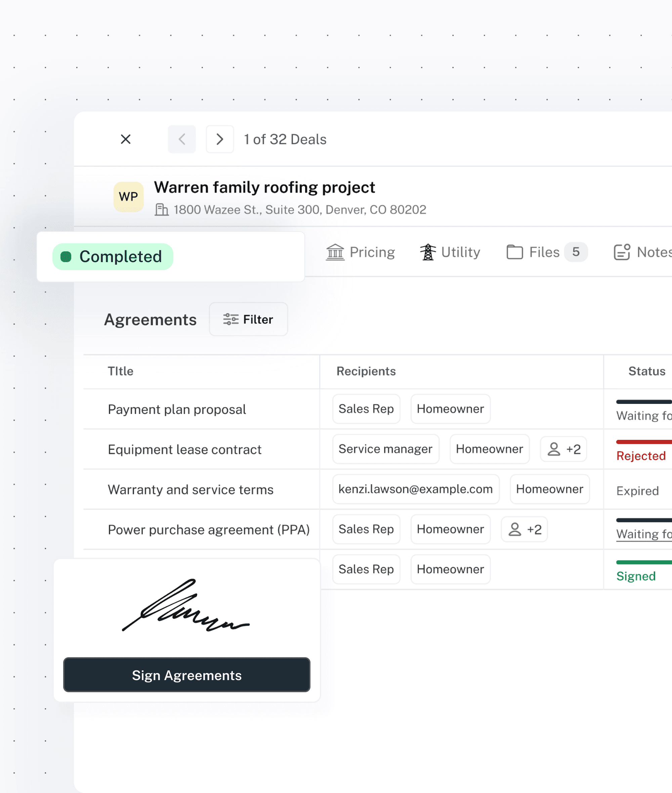Click the Completed status badge
672x793 pixels.
113,257
